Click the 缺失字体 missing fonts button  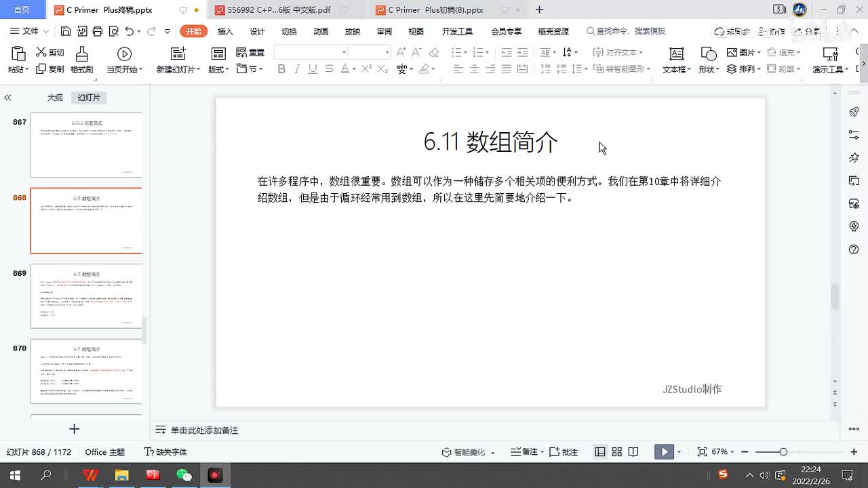click(x=165, y=452)
